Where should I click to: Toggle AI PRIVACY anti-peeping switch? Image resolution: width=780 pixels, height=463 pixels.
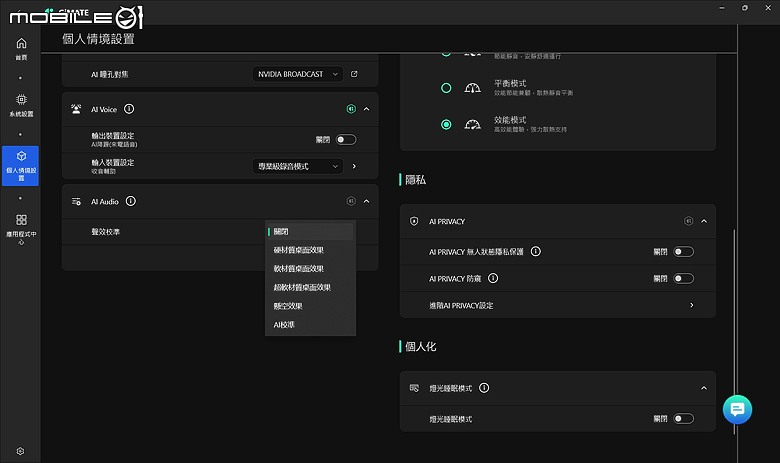pyautogui.click(x=683, y=278)
